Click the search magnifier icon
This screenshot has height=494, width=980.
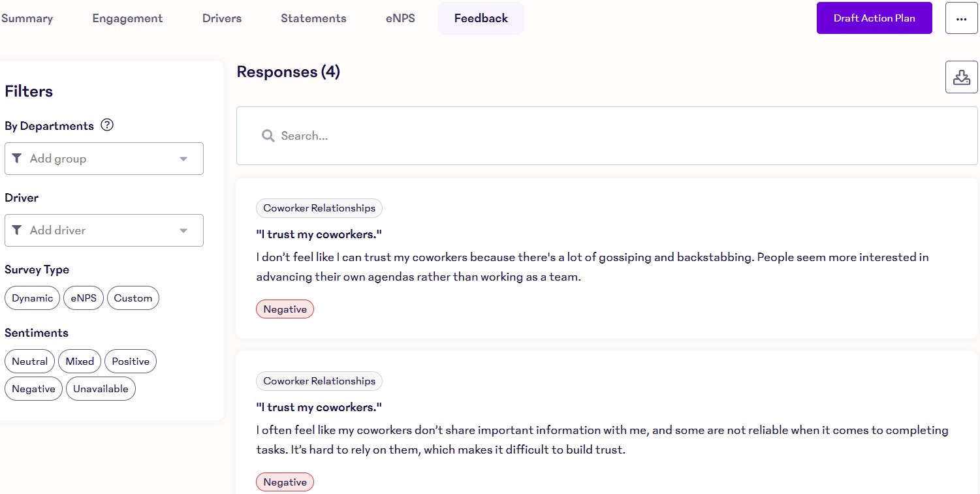tap(268, 135)
